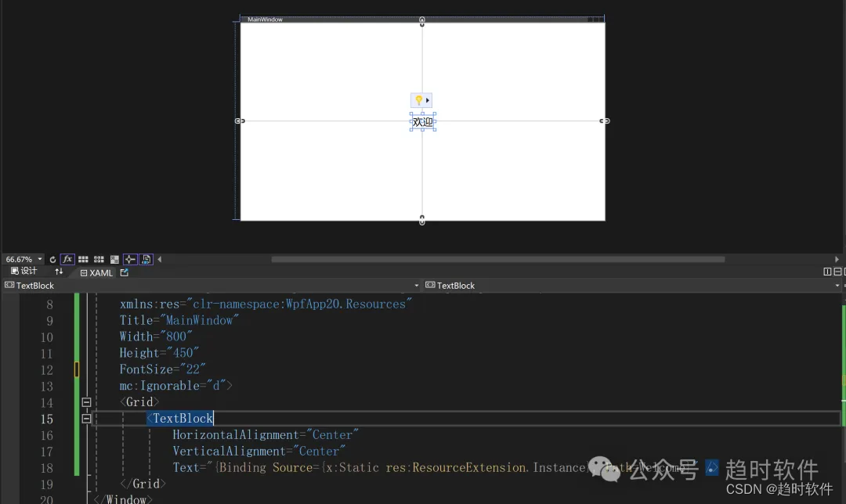Toggle the code outlining margin box on line 14
The width and height of the screenshot is (846, 504).
pos(86,402)
